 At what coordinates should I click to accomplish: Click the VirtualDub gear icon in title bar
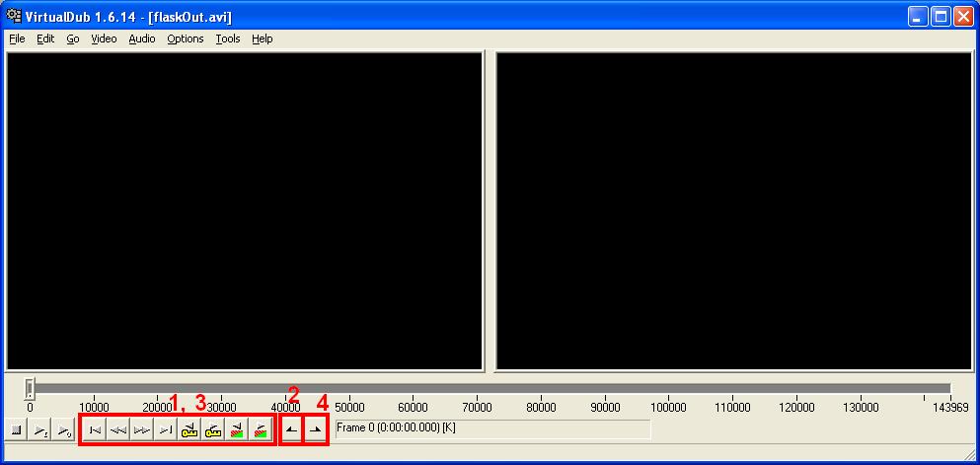tap(14, 16)
